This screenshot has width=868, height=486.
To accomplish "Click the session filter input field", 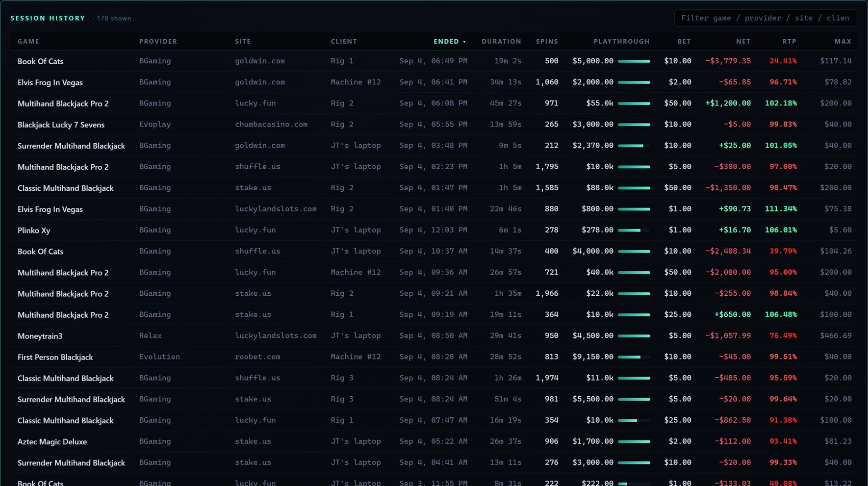I will (766, 18).
